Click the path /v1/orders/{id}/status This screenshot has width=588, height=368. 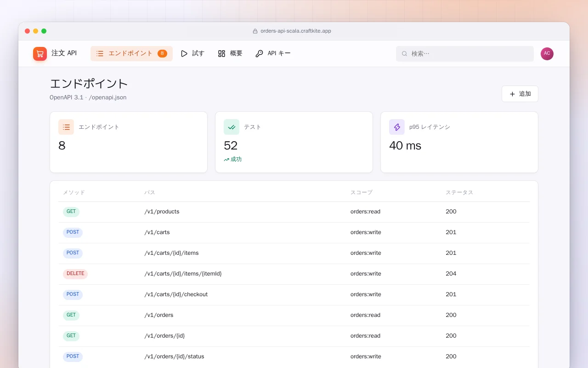pyautogui.click(x=174, y=356)
